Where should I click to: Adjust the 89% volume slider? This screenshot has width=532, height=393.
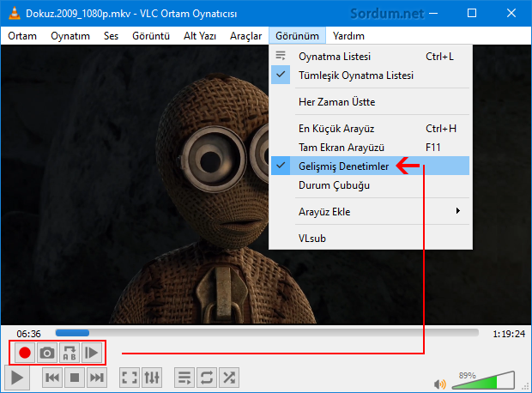(x=483, y=380)
